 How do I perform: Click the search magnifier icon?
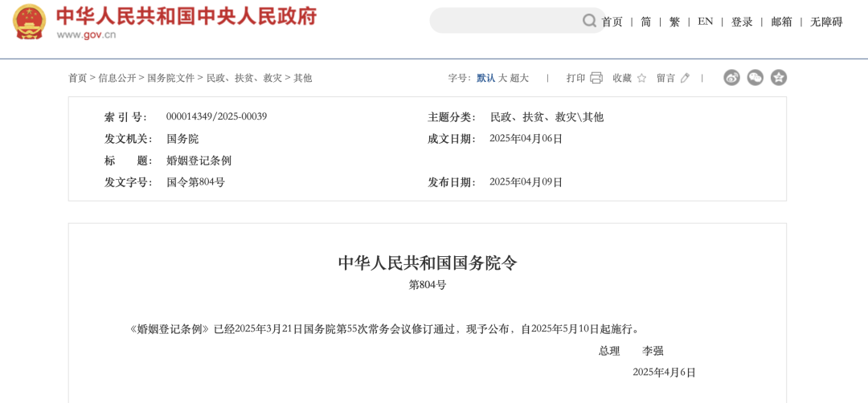(x=589, y=21)
